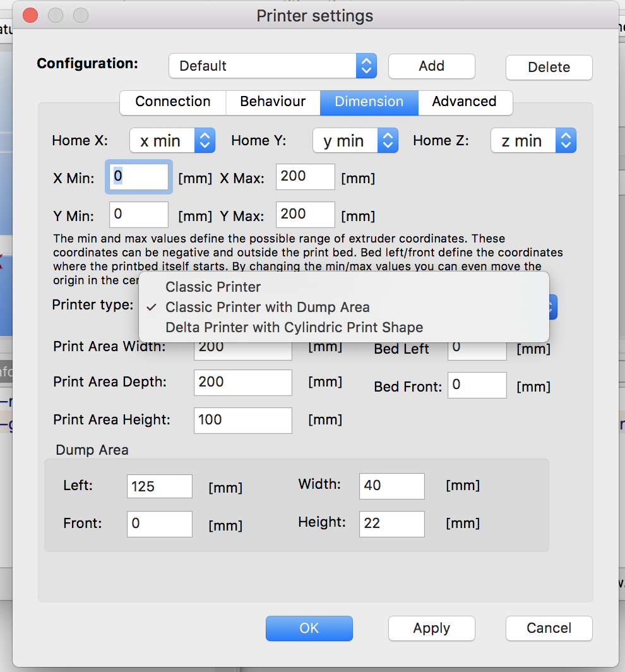Click the Add configuration button
The height and width of the screenshot is (672, 625).
click(x=431, y=66)
